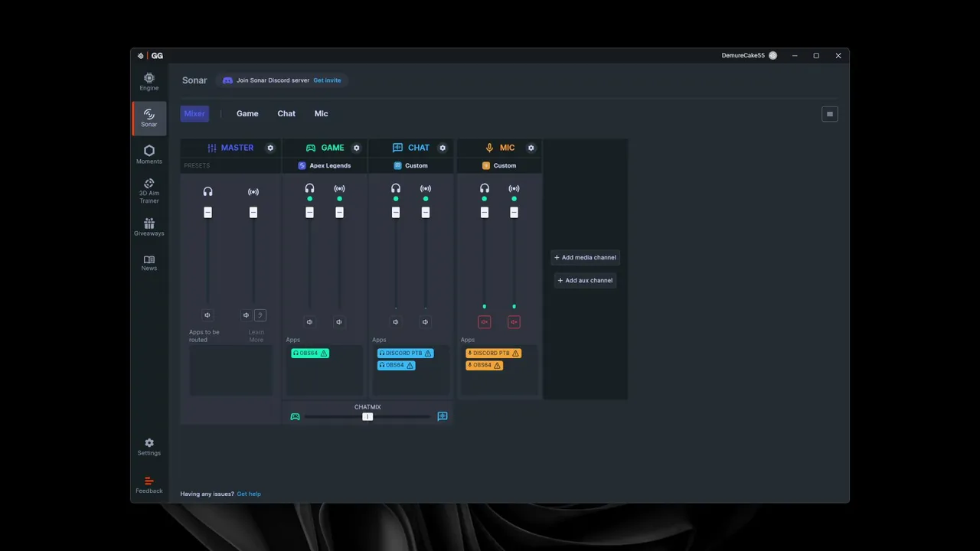
Task: Open the Apex Legends game preset dropdown
Action: (325, 165)
